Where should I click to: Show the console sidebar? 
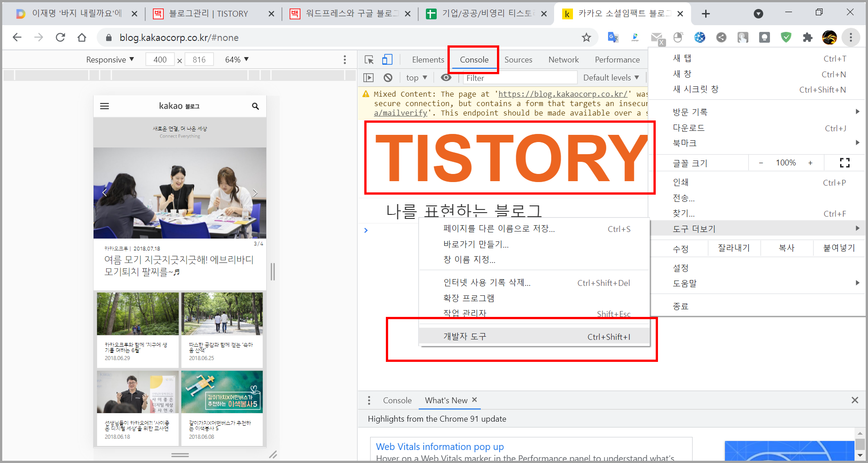point(368,78)
